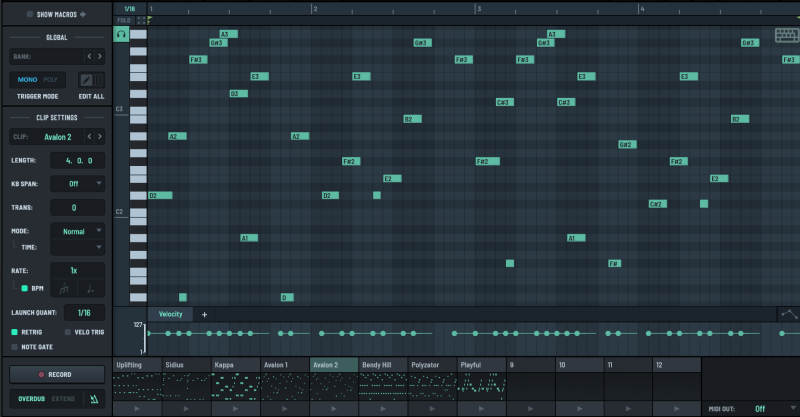This screenshot has width=800, height=417.
Task: Click the headphones audition icon
Action: click(122, 34)
